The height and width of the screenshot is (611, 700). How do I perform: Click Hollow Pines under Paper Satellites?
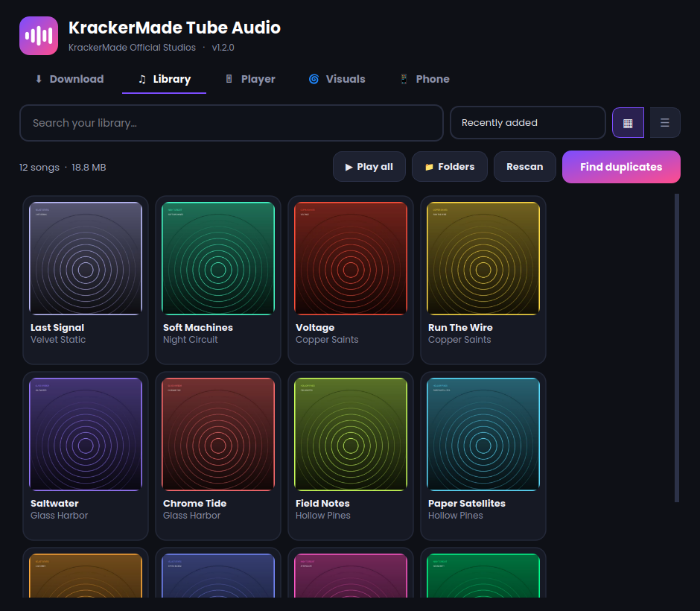(x=455, y=516)
